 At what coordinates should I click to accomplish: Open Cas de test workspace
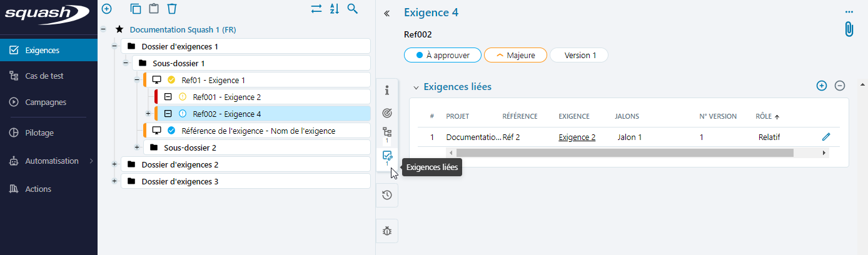(49, 76)
